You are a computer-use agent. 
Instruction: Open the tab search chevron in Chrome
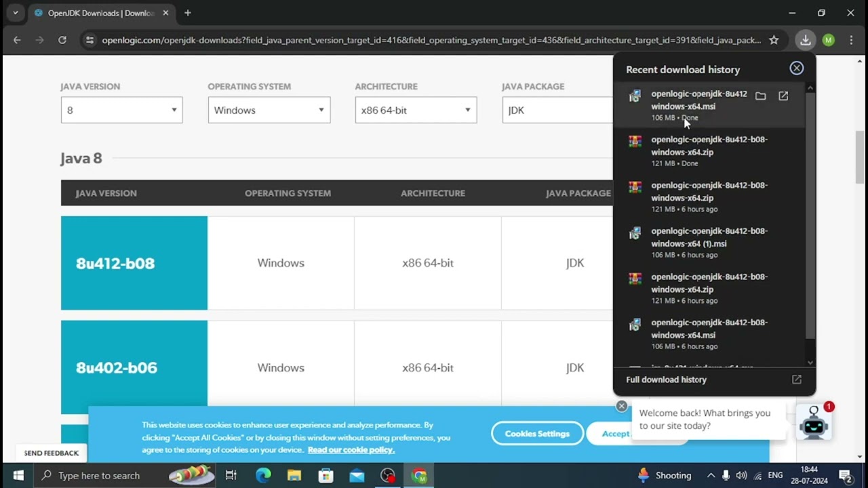(x=15, y=13)
